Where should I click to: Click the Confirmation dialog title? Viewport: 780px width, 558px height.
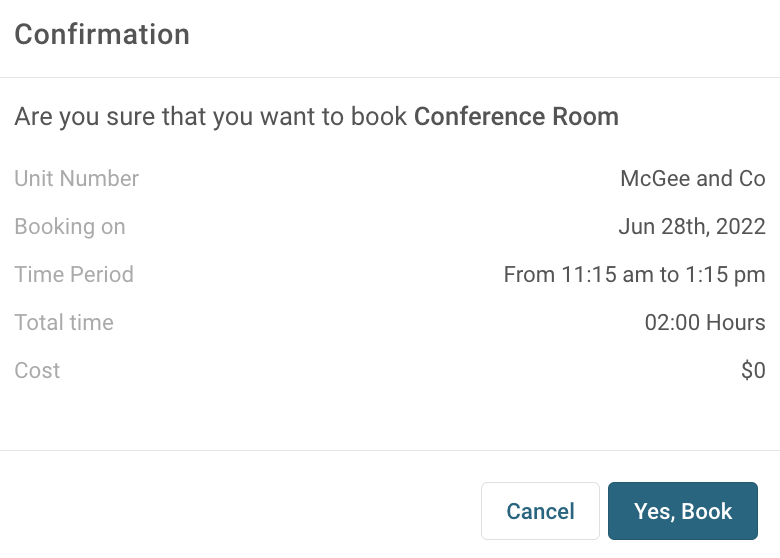point(102,34)
